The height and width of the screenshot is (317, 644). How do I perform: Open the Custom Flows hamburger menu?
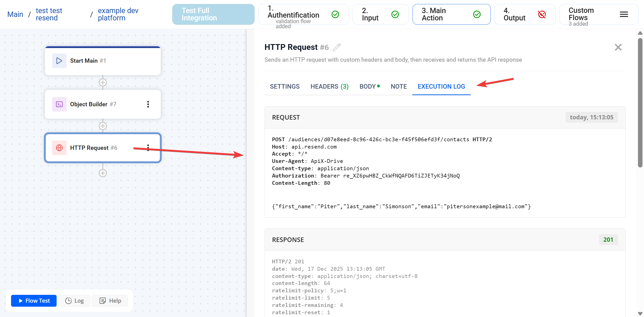point(624,14)
